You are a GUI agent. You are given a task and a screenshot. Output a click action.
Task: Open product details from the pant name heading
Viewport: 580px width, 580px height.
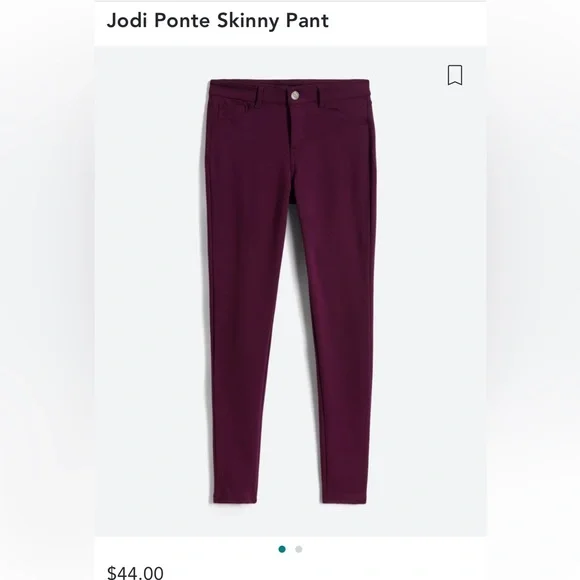218,20
